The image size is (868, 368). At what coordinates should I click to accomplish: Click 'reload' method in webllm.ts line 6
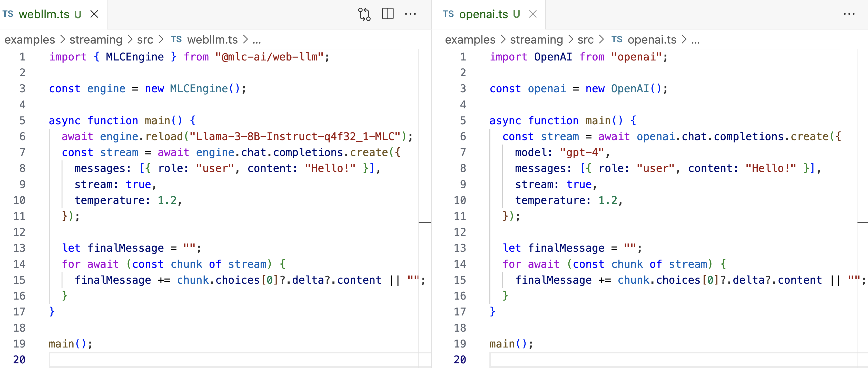(164, 137)
